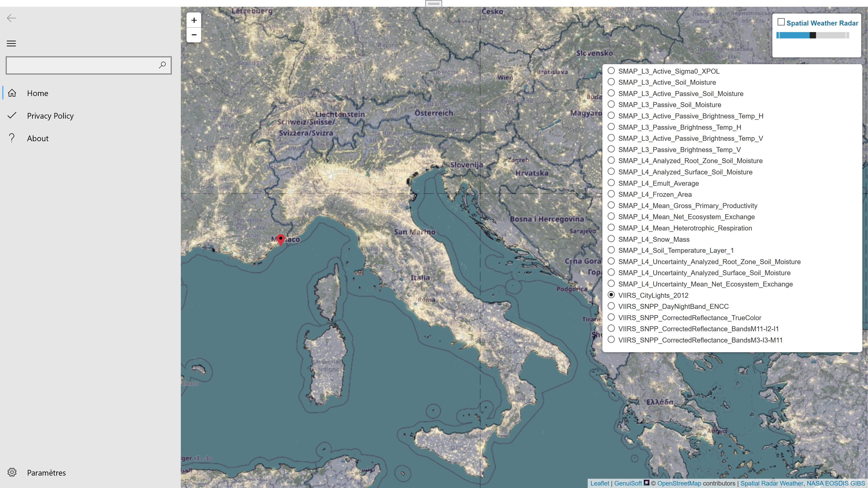Select the SMAP_L4_Snow_Mass radio option
This screenshot has width=868, height=488.
click(x=611, y=239)
